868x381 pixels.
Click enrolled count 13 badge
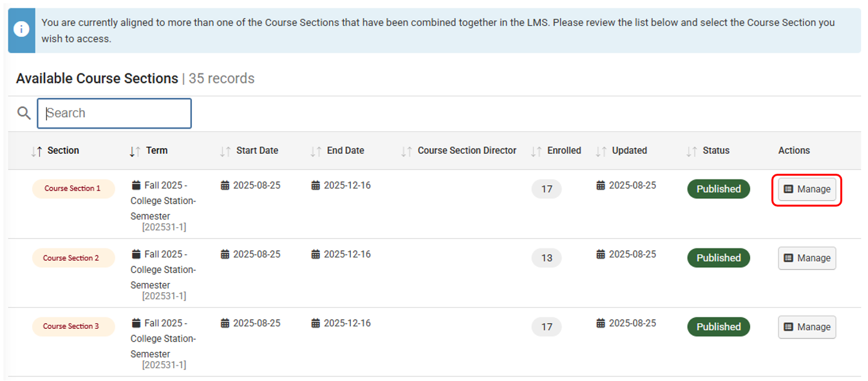point(547,258)
